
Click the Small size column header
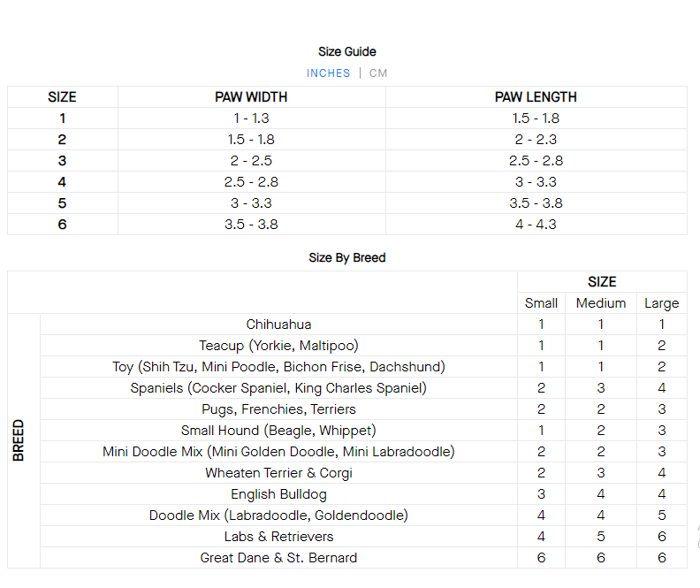pos(541,303)
